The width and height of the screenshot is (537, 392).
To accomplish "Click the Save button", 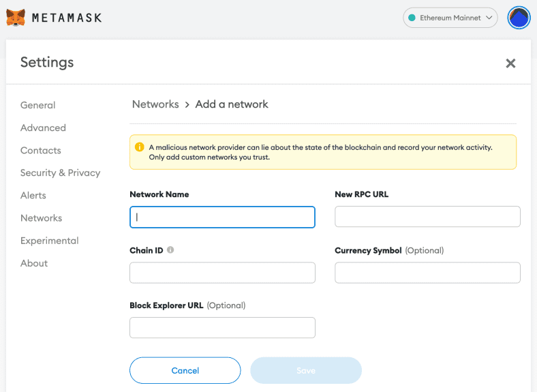I will 306,370.
